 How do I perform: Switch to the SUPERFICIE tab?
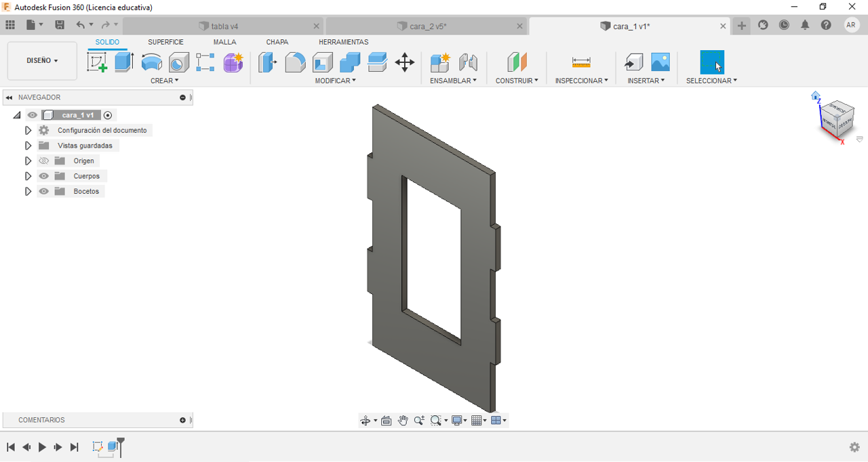pos(165,42)
